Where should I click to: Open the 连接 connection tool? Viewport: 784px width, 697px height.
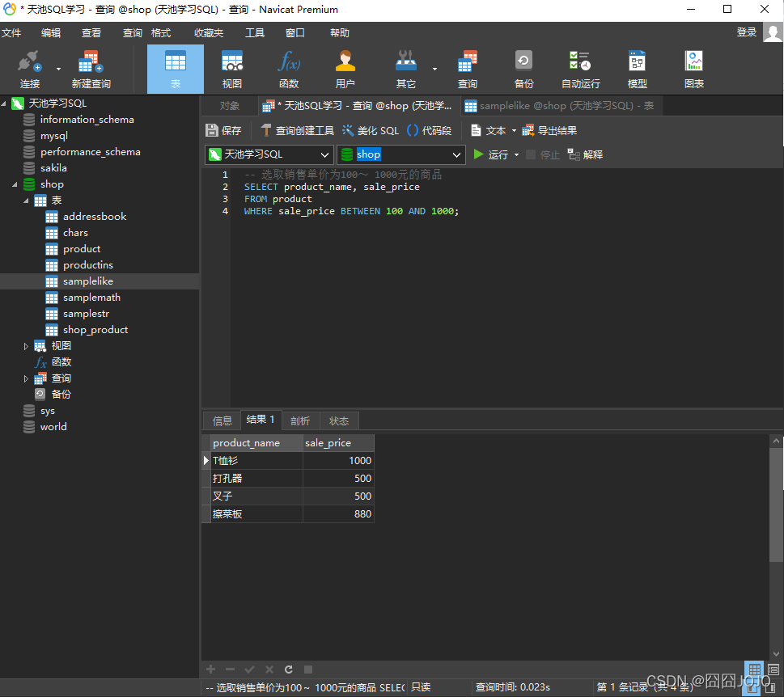(x=29, y=69)
